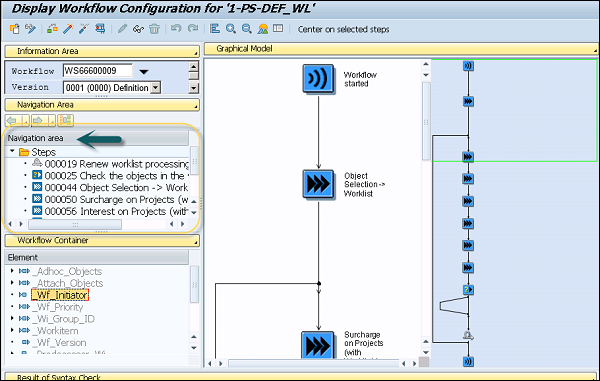Click the Workflow Container panel header
Image resolution: width=600 pixels, height=381 pixels.
pos(102,241)
